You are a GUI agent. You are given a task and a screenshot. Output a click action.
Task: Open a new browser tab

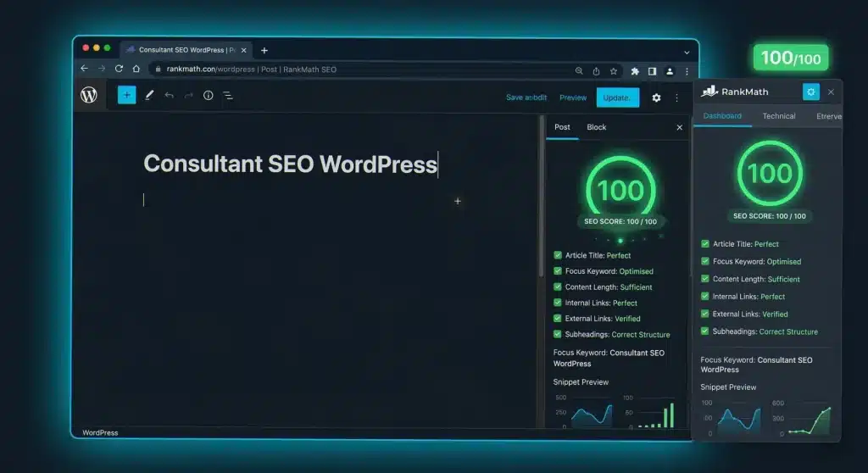tap(264, 50)
